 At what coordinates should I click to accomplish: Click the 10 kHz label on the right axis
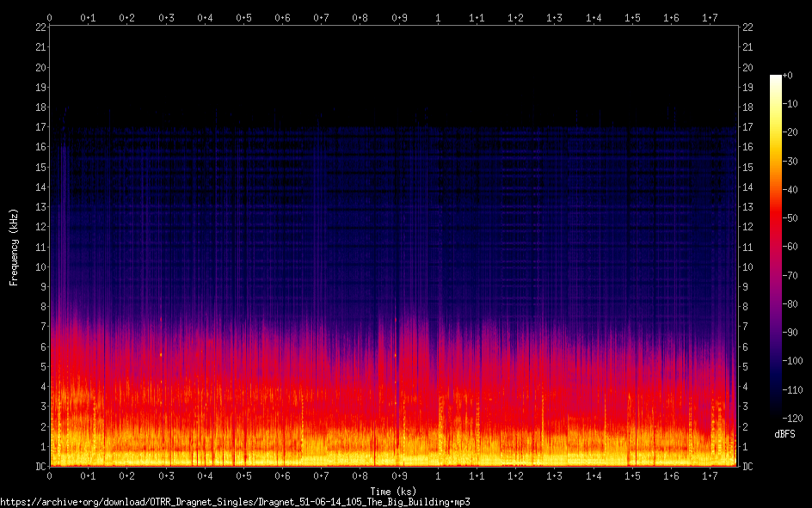coord(748,267)
